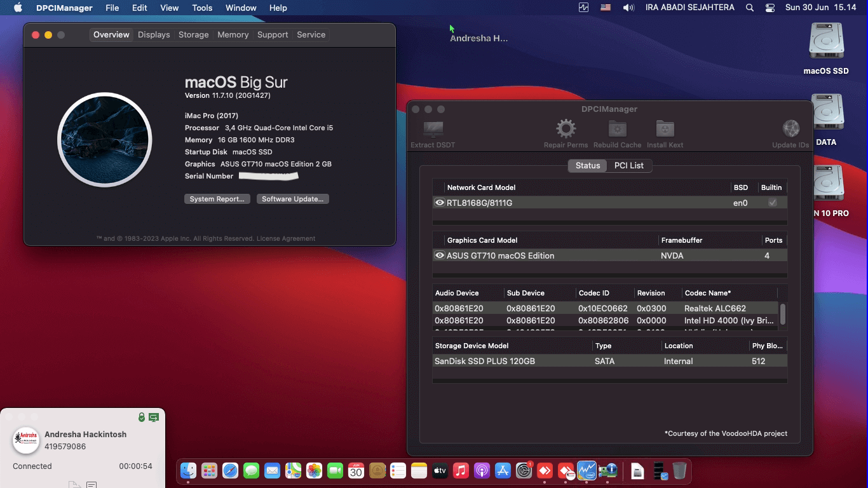Open Spotlight search from the menu bar
This screenshot has width=868, height=488.
[749, 8]
